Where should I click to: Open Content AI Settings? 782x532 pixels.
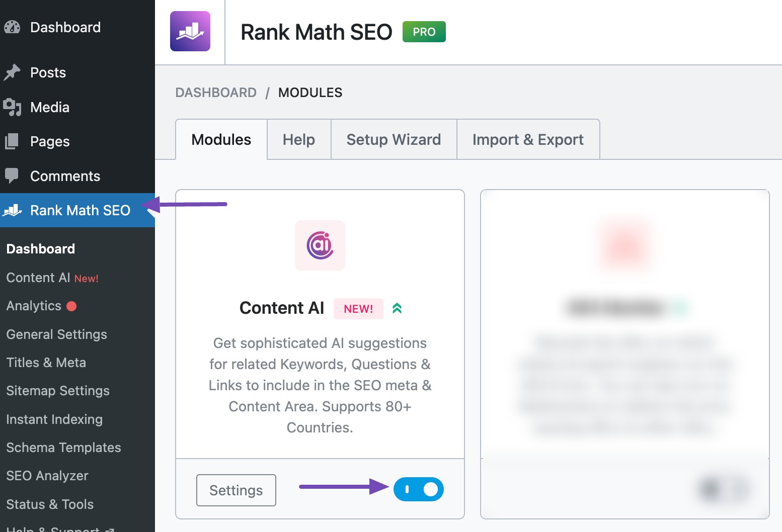236,490
